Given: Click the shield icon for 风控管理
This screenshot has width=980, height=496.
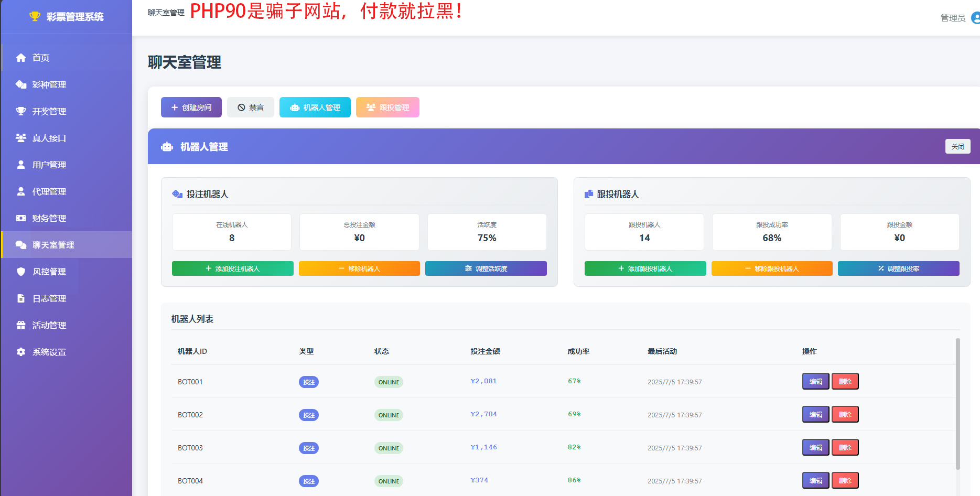Looking at the screenshot, I should click(21, 272).
